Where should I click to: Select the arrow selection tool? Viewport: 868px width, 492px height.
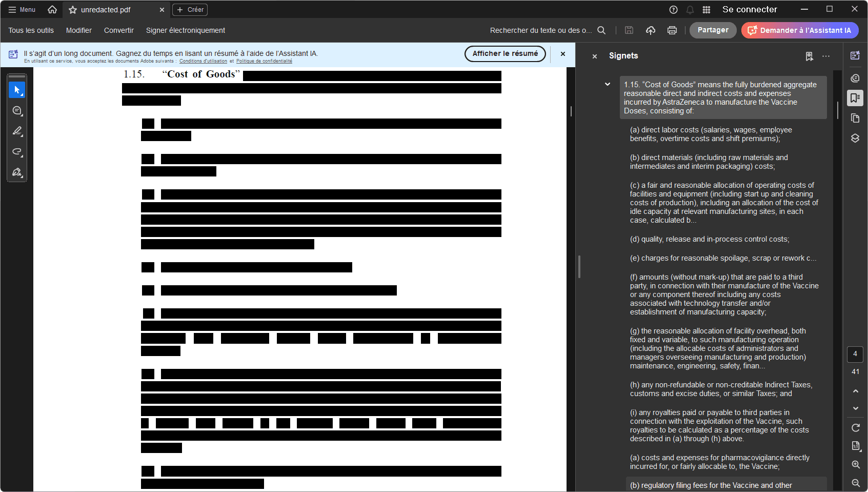[x=17, y=90]
